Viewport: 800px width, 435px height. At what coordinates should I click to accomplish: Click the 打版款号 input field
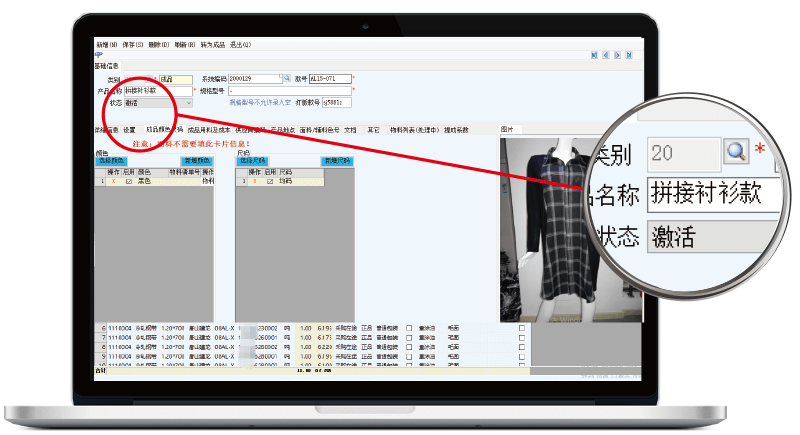pyautogui.click(x=337, y=103)
